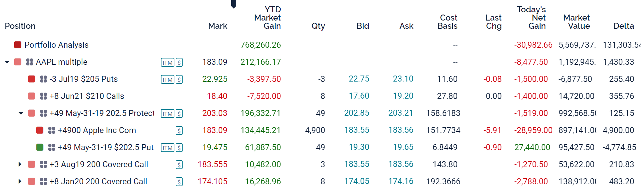Click green swatch beside +49 May-31-19 $202.5 Put

[40, 147]
